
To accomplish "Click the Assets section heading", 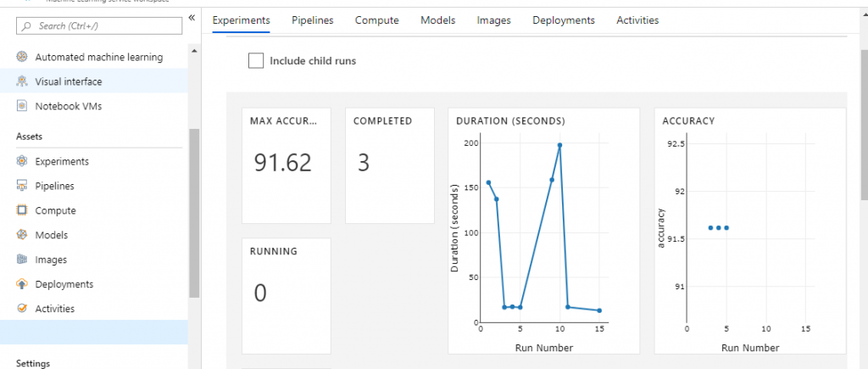I will click(x=30, y=137).
